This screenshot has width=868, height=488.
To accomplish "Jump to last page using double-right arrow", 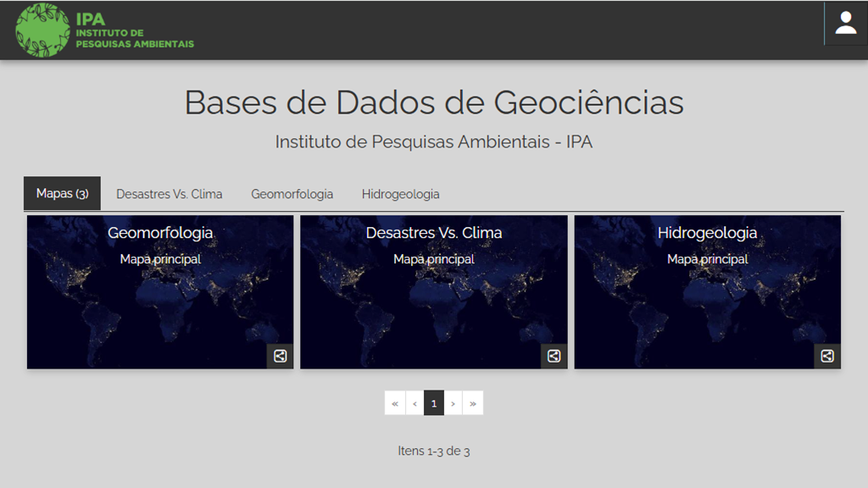I will [x=473, y=403].
